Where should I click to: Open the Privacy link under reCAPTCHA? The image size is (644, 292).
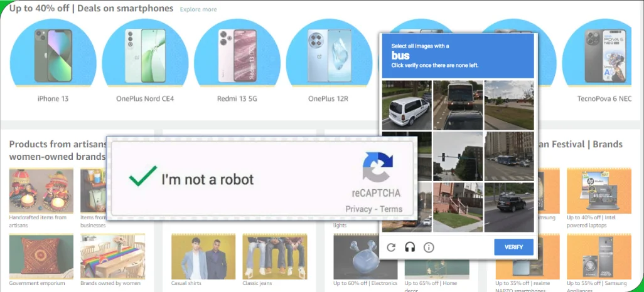(358, 209)
